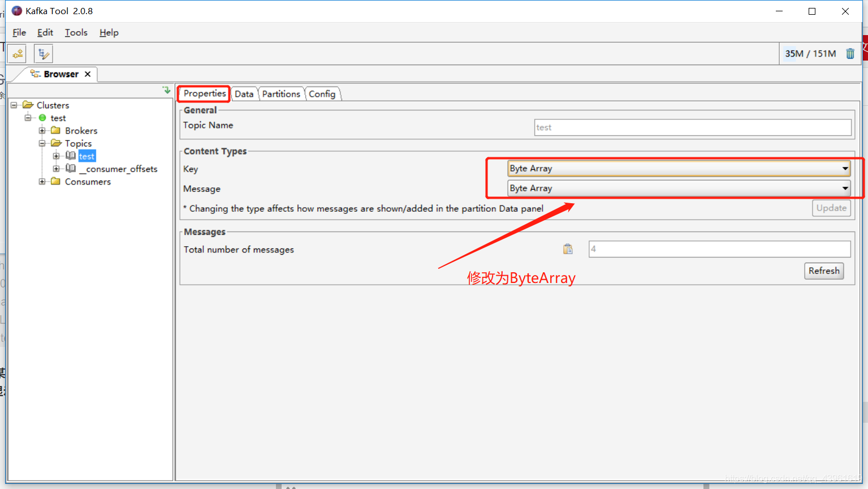Click the book icon of test topic
Image resolution: width=868 pixels, height=489 pixels.
[x=71, y=156]
